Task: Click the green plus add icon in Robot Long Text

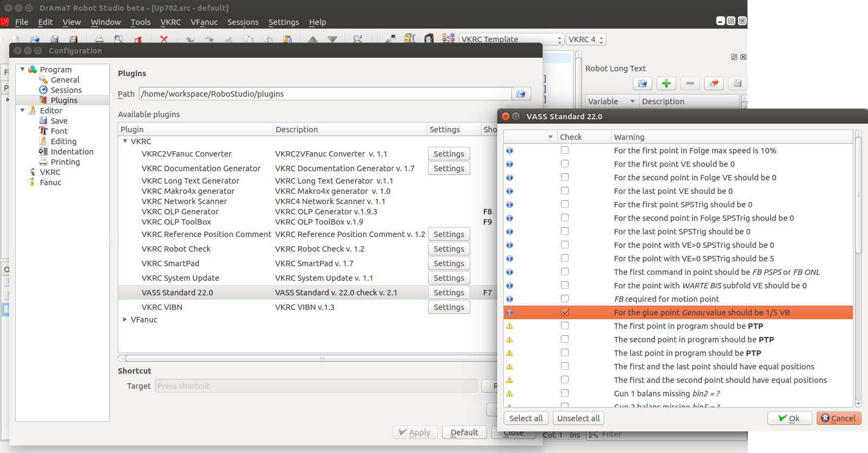Action: (x=666, y=83)
